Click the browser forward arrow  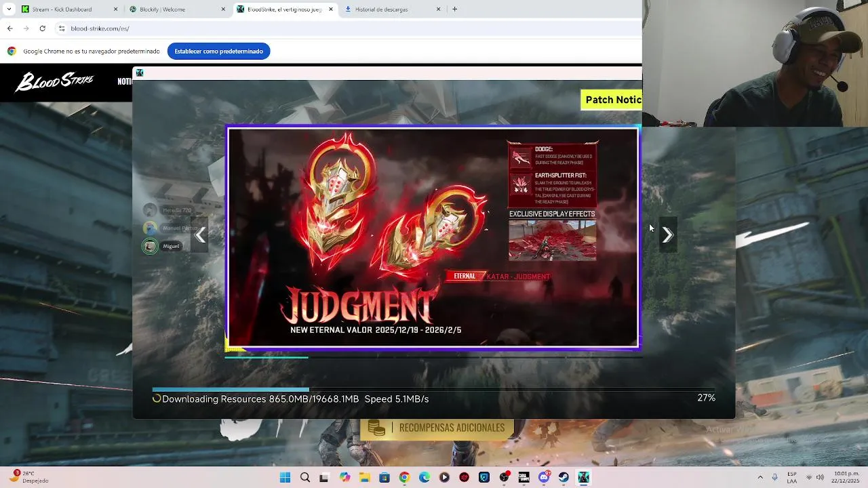(x=26, y=28)
